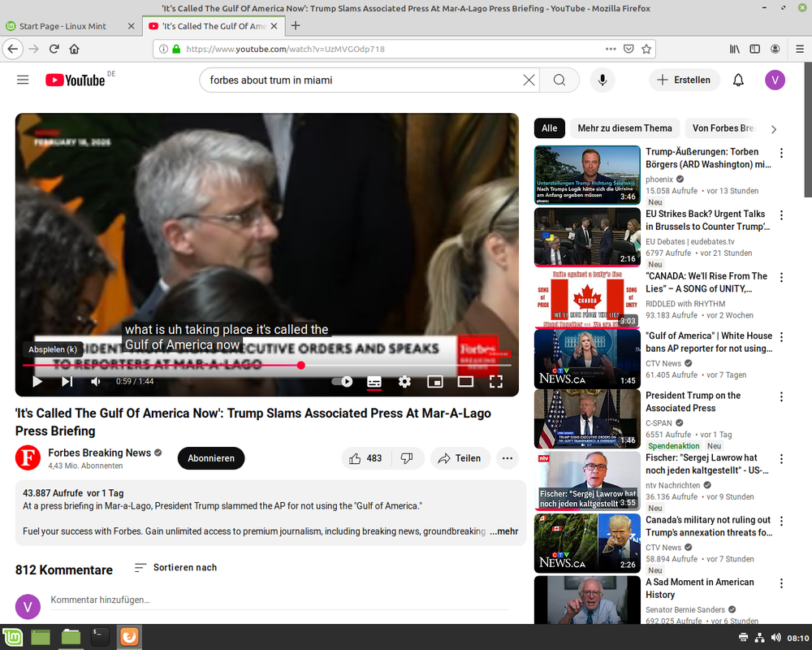Click the Erstellen create button

pyautogui.click(x=684, y=80)
